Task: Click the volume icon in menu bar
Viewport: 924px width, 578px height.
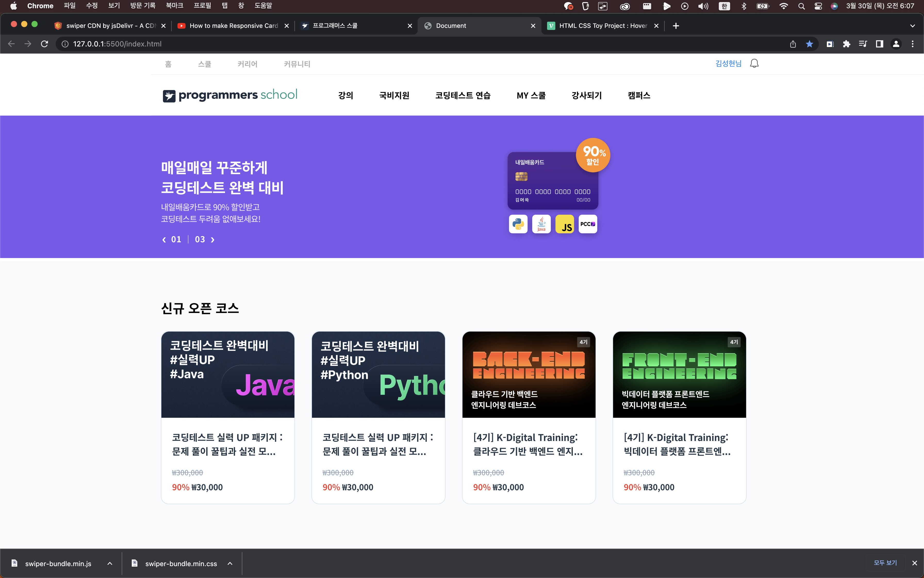Action: [x=703, y=6]
